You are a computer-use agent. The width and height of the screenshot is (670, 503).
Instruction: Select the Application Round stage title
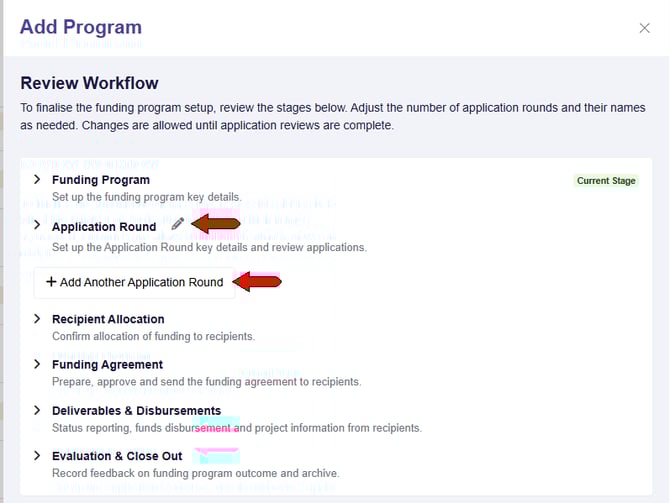click(104, 227)
